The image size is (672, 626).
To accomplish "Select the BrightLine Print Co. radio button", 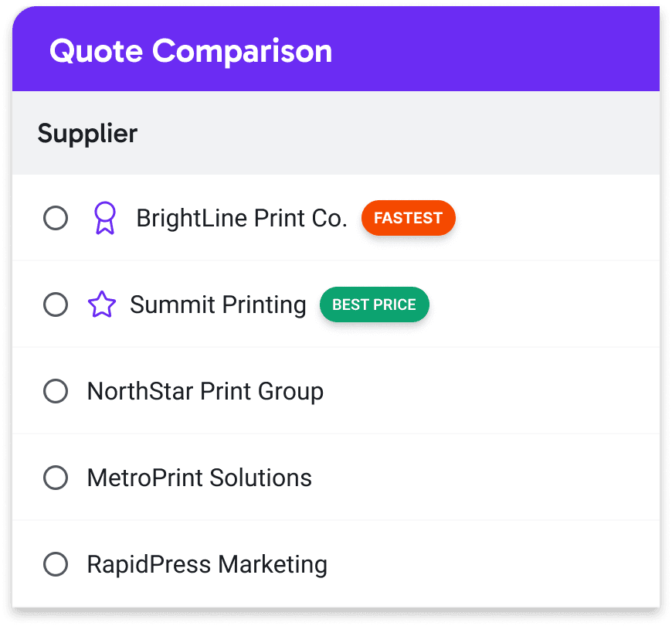I will (56, 218).
